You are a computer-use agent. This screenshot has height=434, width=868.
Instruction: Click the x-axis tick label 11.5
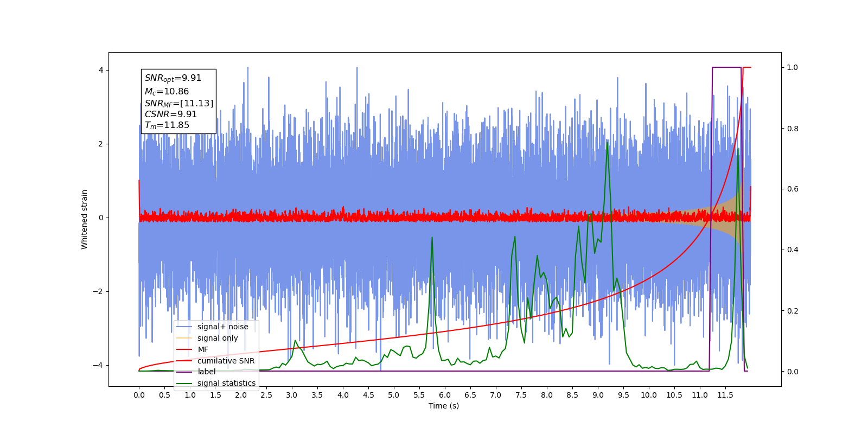[725, 395]
